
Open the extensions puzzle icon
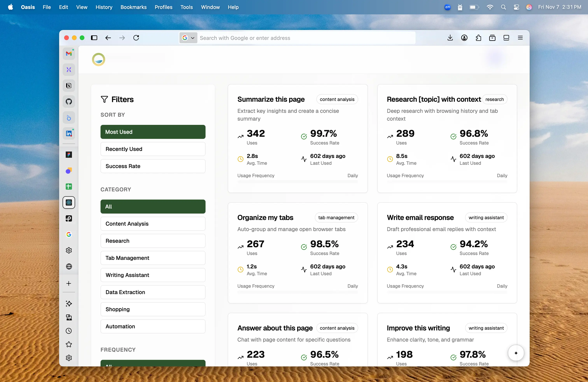(x=478, y=38)
